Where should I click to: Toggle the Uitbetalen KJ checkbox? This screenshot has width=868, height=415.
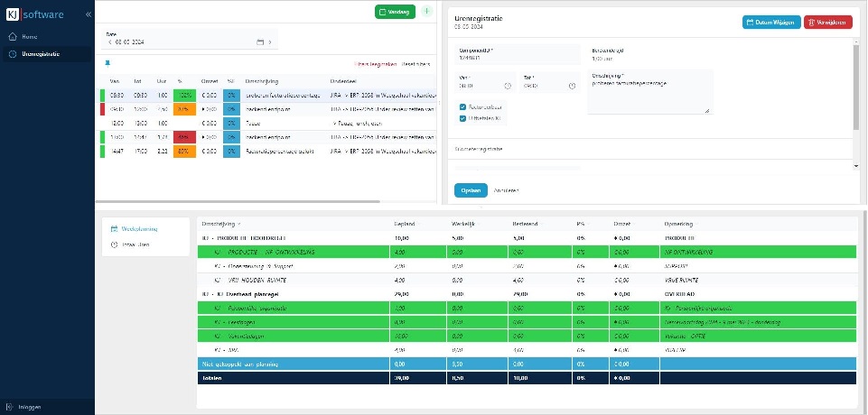[x=463, y=117]
